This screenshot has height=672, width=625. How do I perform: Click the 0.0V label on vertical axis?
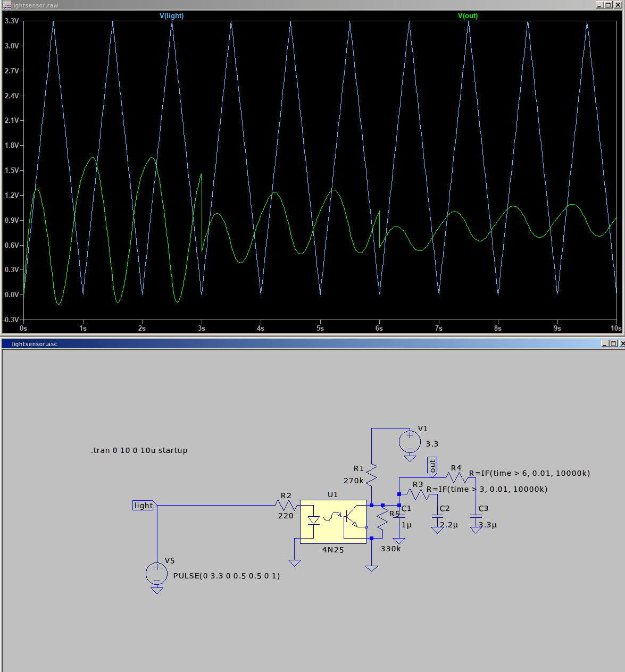pos(12,295)
